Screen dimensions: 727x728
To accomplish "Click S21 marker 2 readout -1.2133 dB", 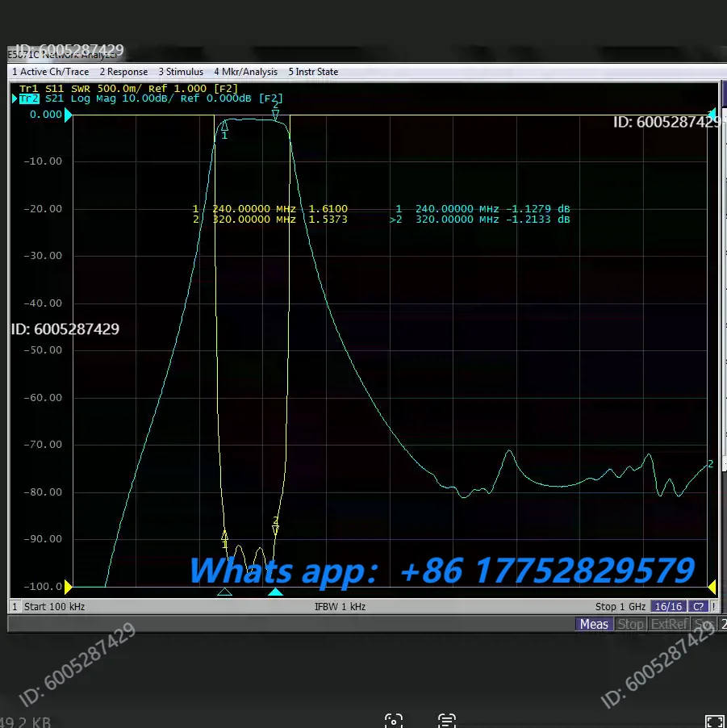I will [480, 220].
